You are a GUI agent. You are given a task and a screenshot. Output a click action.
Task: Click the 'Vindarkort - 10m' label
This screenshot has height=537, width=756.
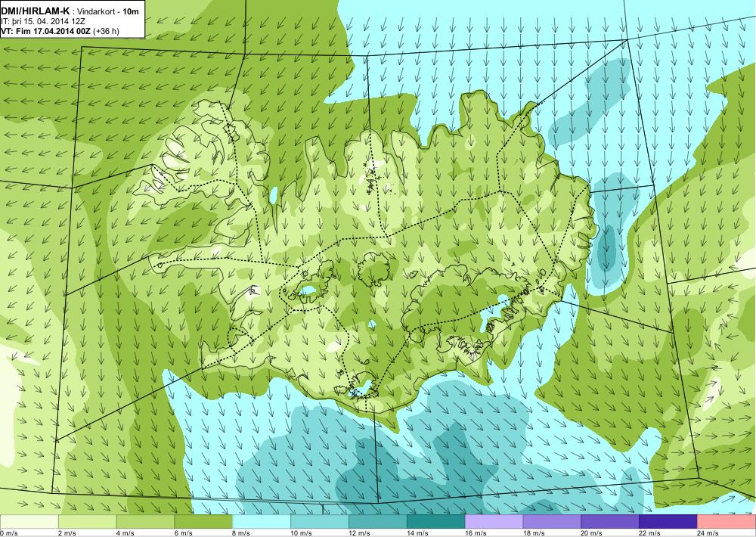click(108, 11)
